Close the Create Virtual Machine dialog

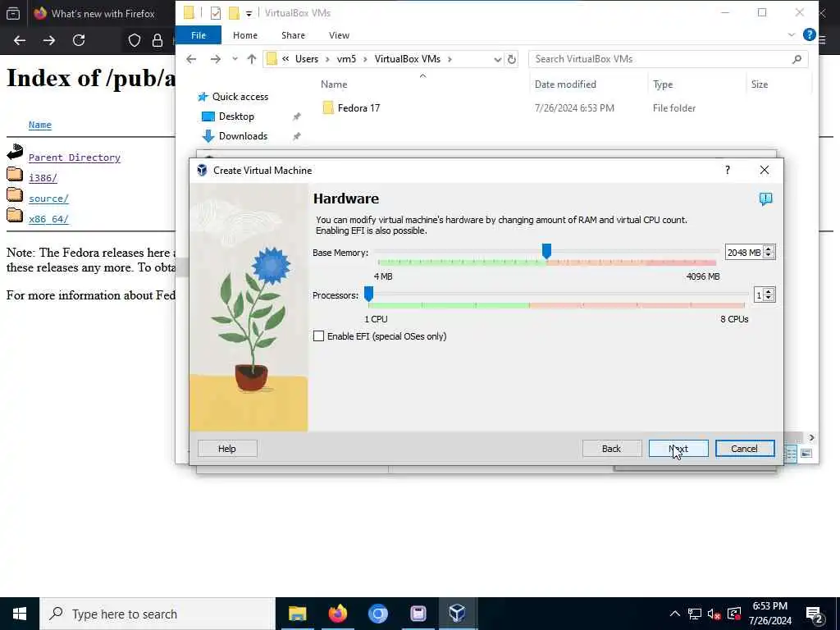[765, 170]
